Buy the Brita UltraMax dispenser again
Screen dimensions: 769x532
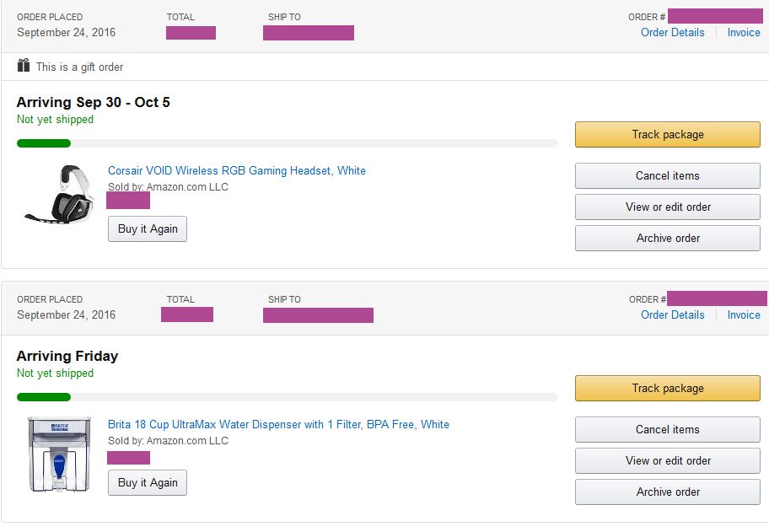(x=148, y=483)
